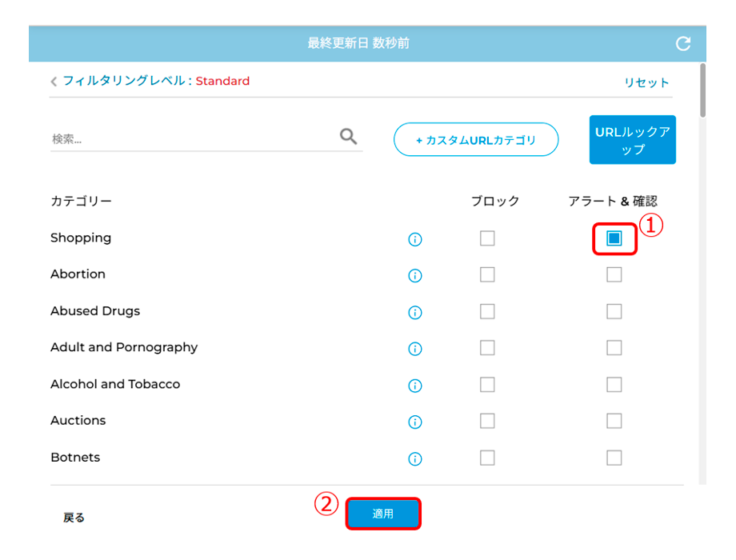Image resolution: width=736 pixels, height=560 pixels.
Task: Add a カスタムURLカテゴリ
Action: point(476,140)
